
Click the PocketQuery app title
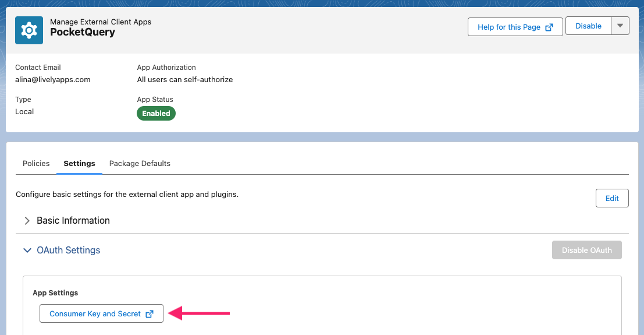83,32
